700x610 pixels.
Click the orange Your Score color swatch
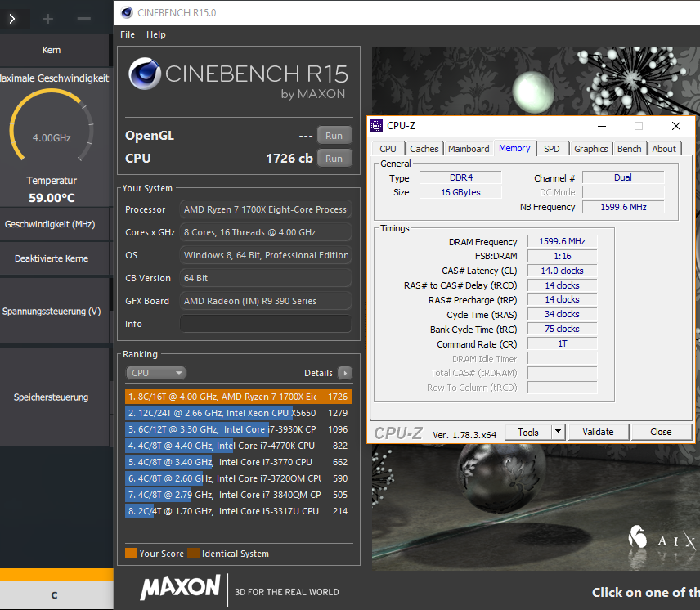131,554
